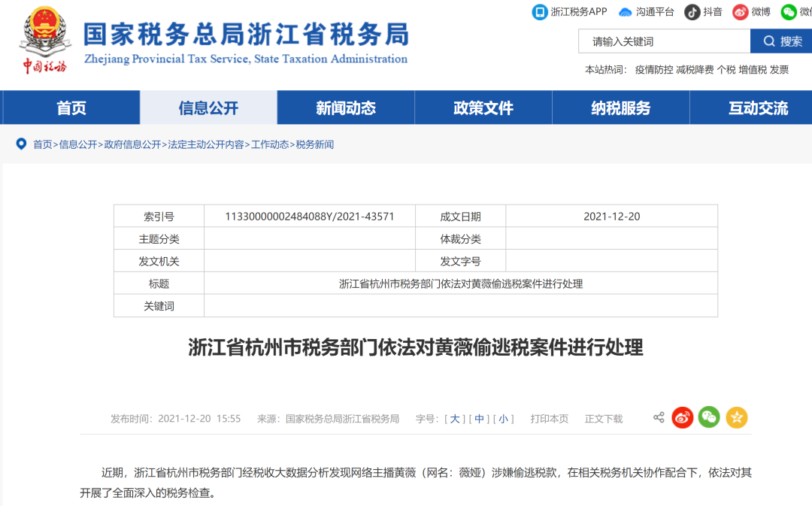Viewport: 812px width, 506px height.
Task: Click the share network icon below the article
Action: [658, 417]
